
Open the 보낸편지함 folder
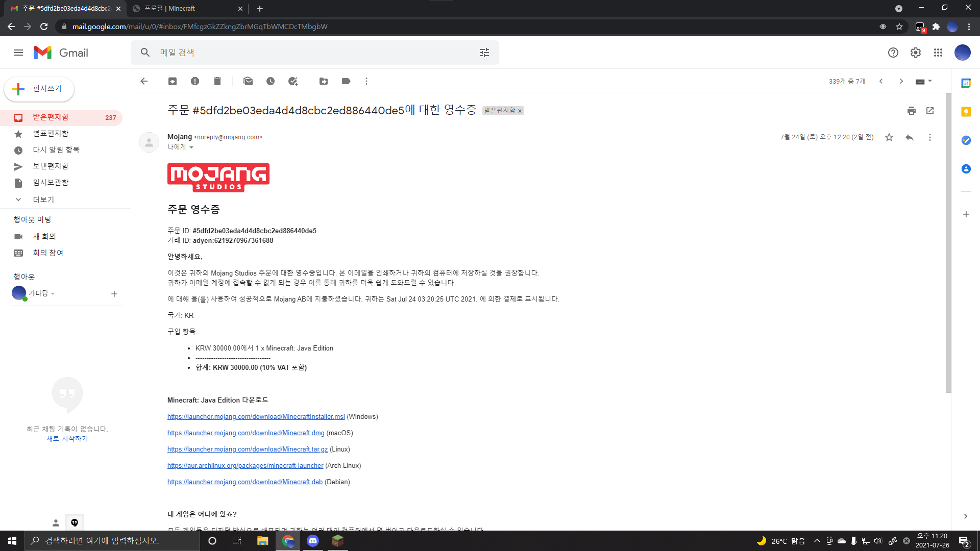pos(51,166)
